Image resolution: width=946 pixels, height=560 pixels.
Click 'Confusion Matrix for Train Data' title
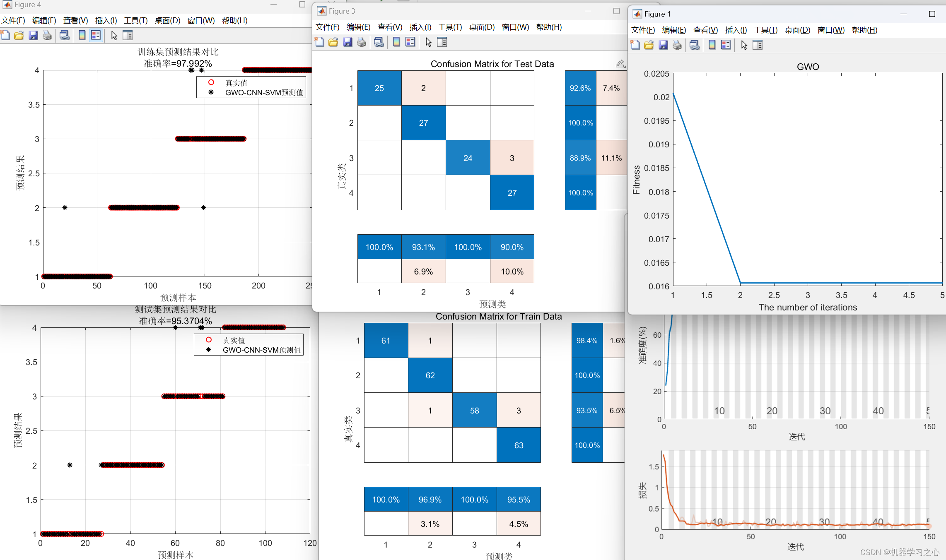pyautogui.click(x=499, y=317)
